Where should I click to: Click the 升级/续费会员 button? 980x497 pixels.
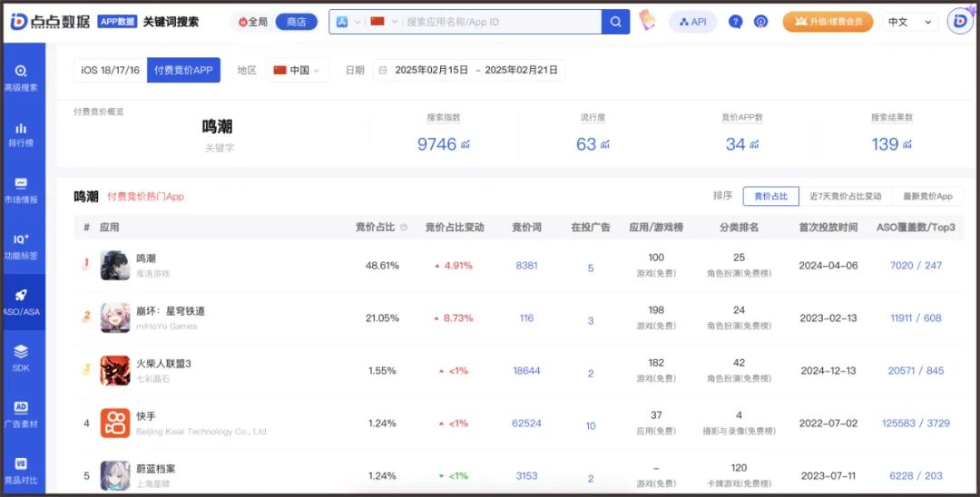pos(828,22)
